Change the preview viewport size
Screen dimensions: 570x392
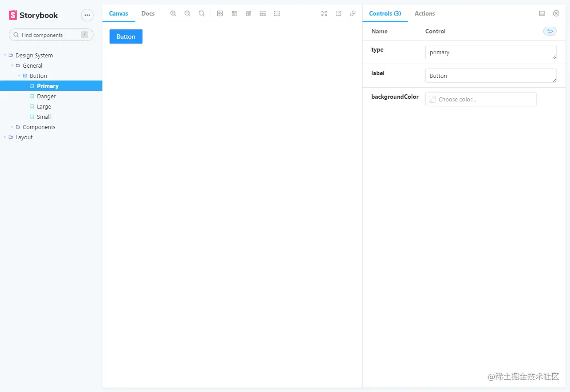(x=248, y=13)
